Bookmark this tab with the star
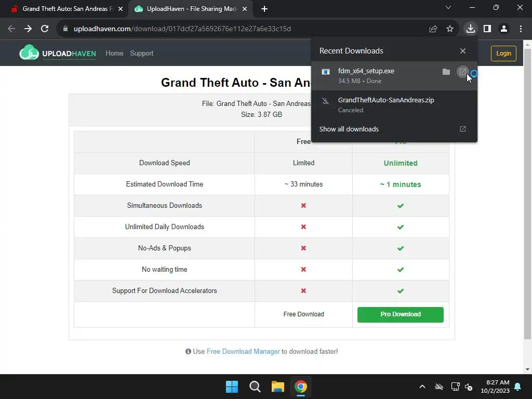Viewport: 532px width, 399px height. pyautogui.click(x=450, y=29)
